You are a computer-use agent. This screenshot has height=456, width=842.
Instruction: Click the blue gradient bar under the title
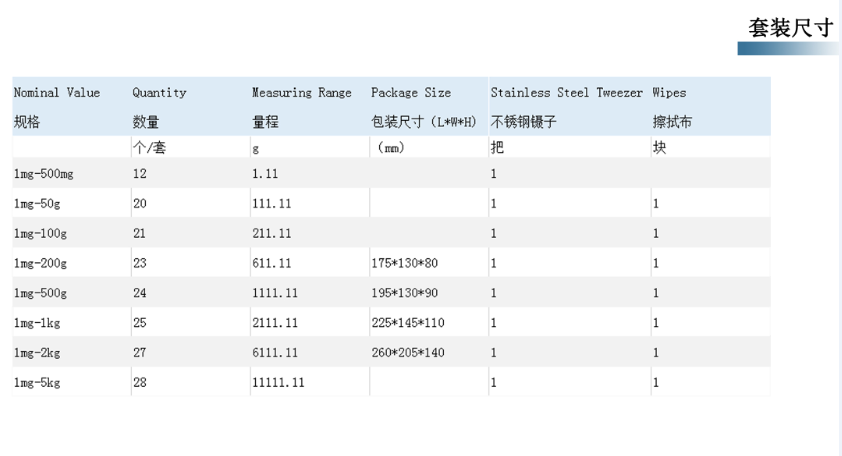click(x=786, y=48)
